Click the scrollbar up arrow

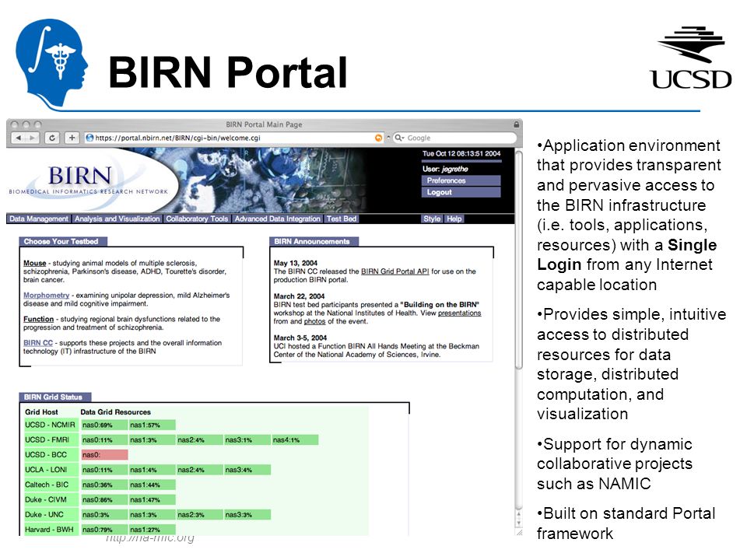pos(519,514)
